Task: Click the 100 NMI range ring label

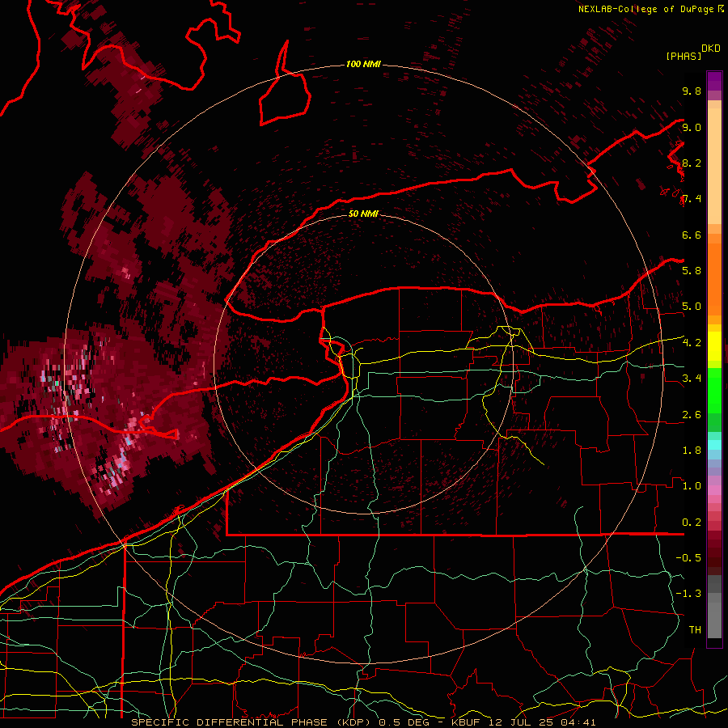Action: pyautogui.click(x=363, y=64)
